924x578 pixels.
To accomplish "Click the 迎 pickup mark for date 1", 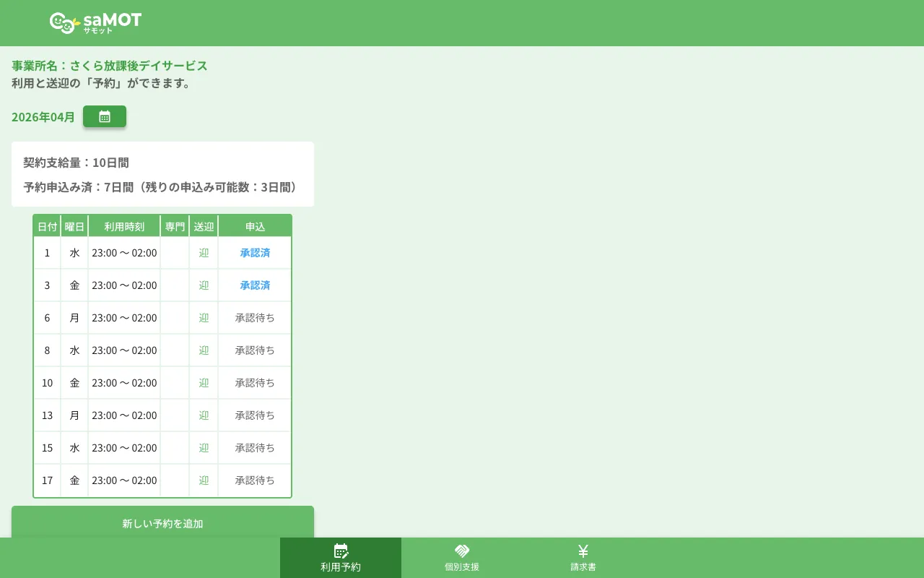I will pyautogui.click(x=204, y=253).
